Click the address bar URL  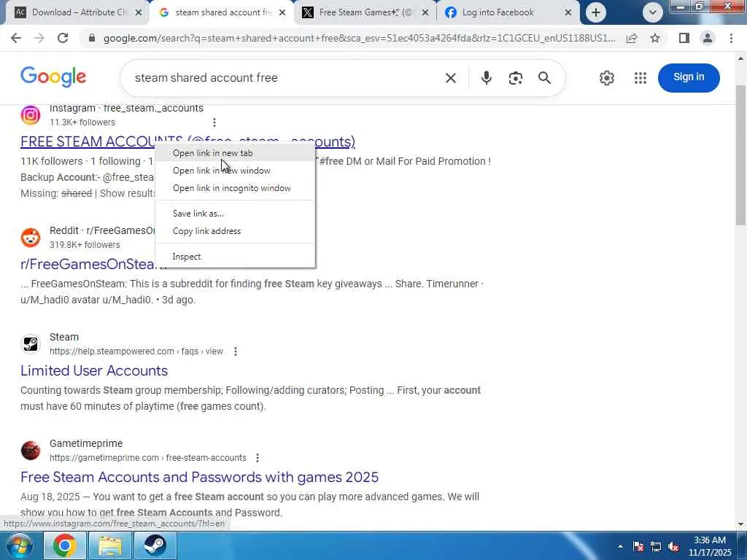359,38
